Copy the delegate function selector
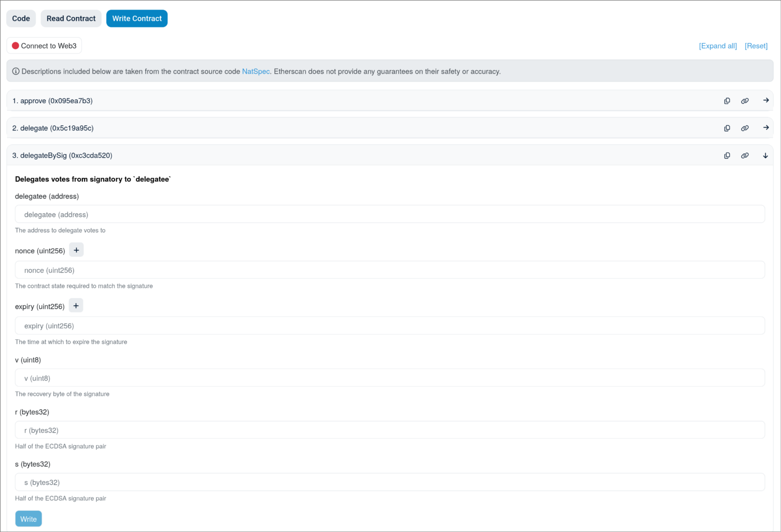The height and width of the screenshot is (532, 781). (727, 128)
